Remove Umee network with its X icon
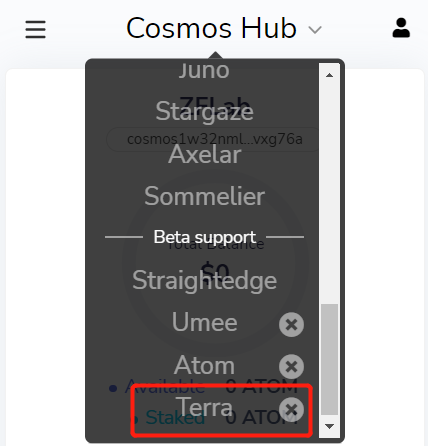The height and width of the screenshot is (446, 428). click(x=291, y=324)
